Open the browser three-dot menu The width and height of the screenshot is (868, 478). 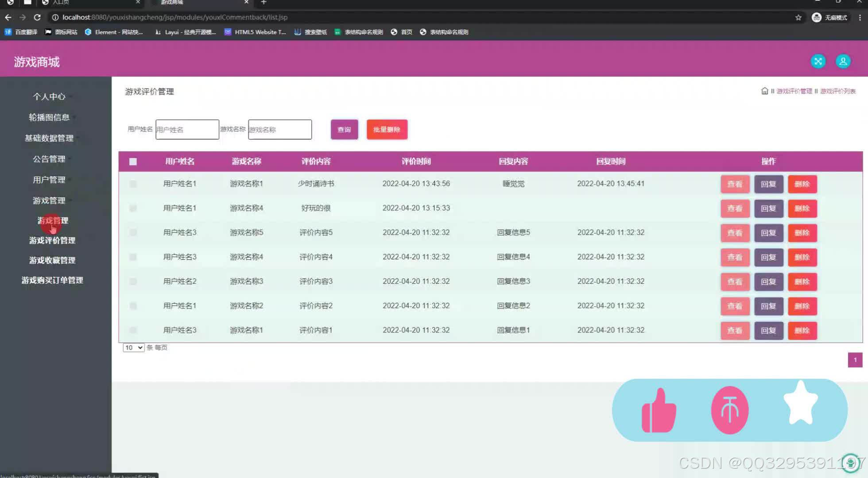click(860, 17)
